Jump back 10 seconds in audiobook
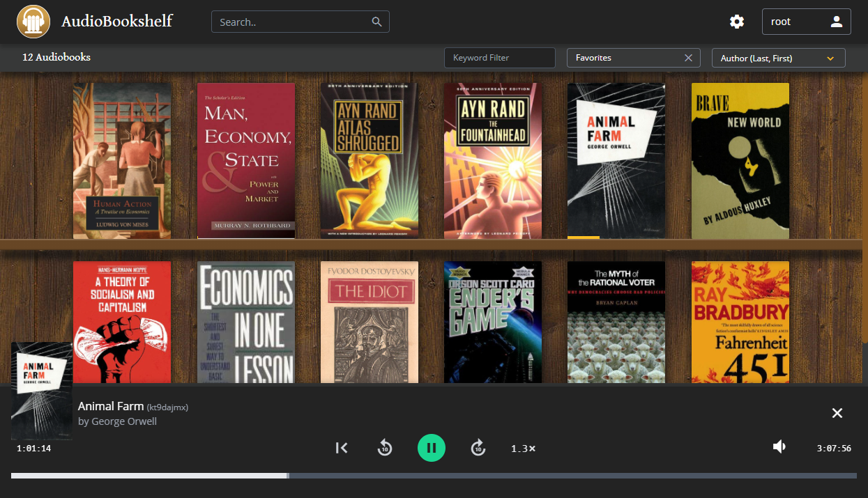 click(385, 448)
